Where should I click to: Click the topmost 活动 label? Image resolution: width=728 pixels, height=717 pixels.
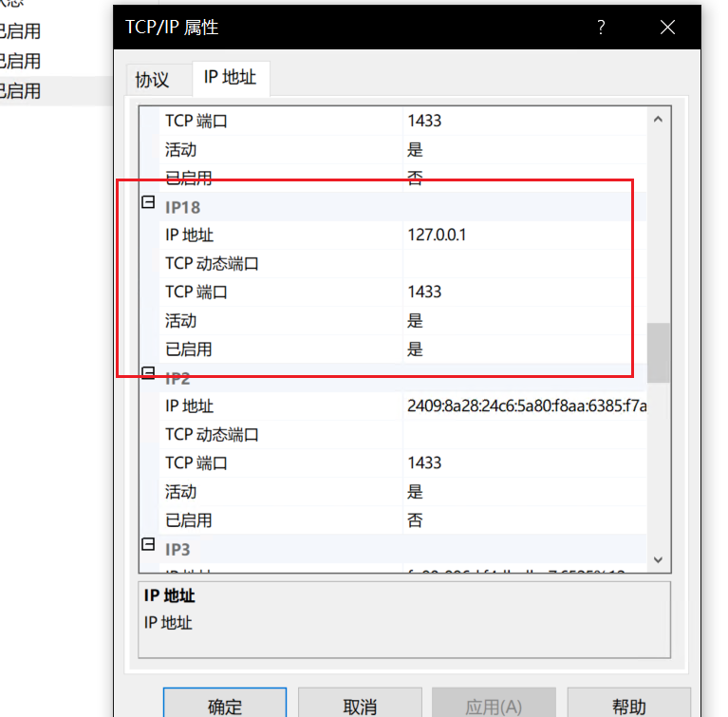pyautogui.click(x=180, y=150)
